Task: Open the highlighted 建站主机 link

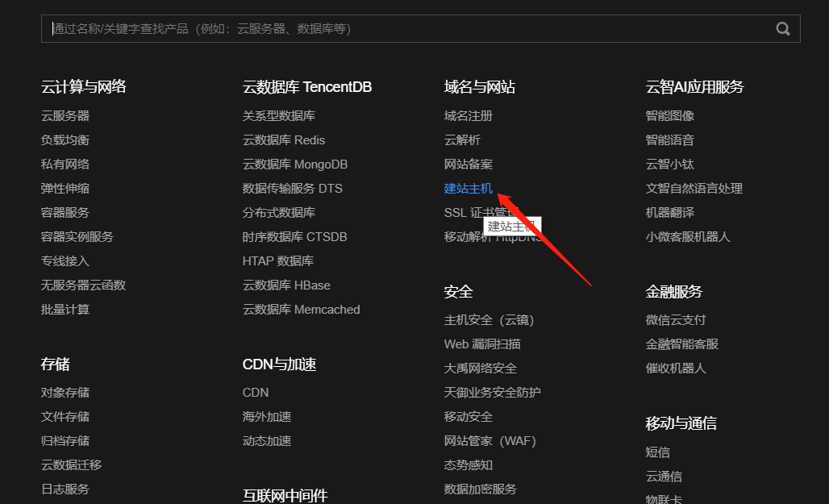Action: click(x=468, y=188)
